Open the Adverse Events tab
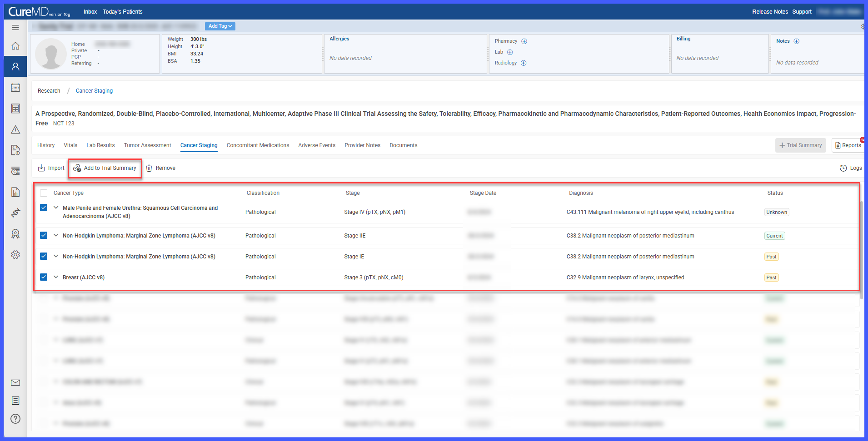 (x=317, y=145)
